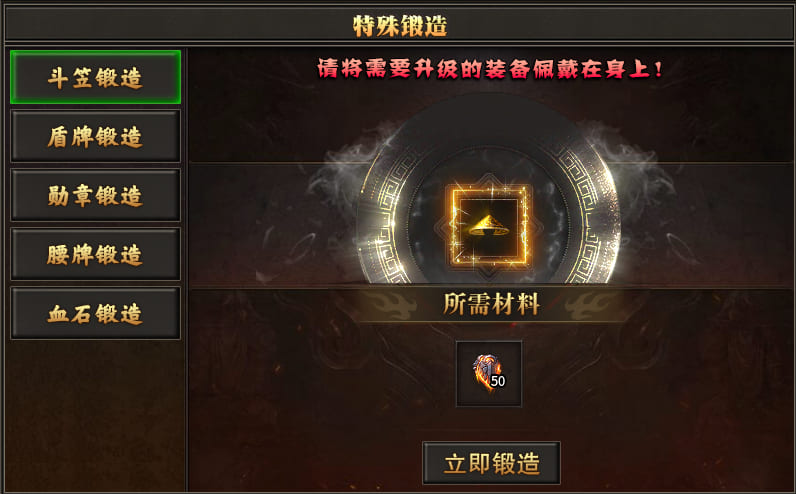Select the 斗笠锻造 tab
The width and height of the screenshot is (796, 494).
click(x=95, y=77)
